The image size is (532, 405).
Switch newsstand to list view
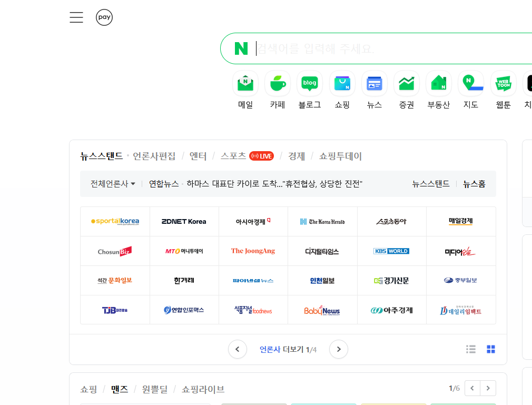pyautogui.click(x=471, y=349)
